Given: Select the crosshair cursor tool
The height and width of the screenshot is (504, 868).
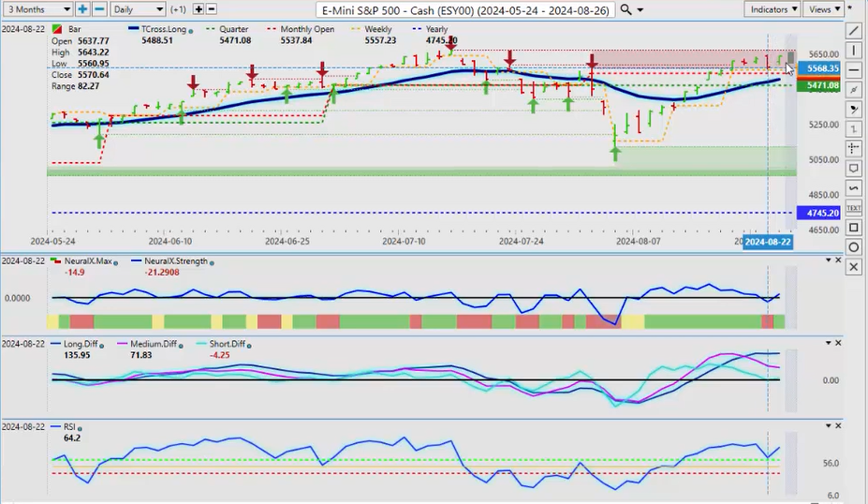Looking at the screenshot, I should (853, 149).
